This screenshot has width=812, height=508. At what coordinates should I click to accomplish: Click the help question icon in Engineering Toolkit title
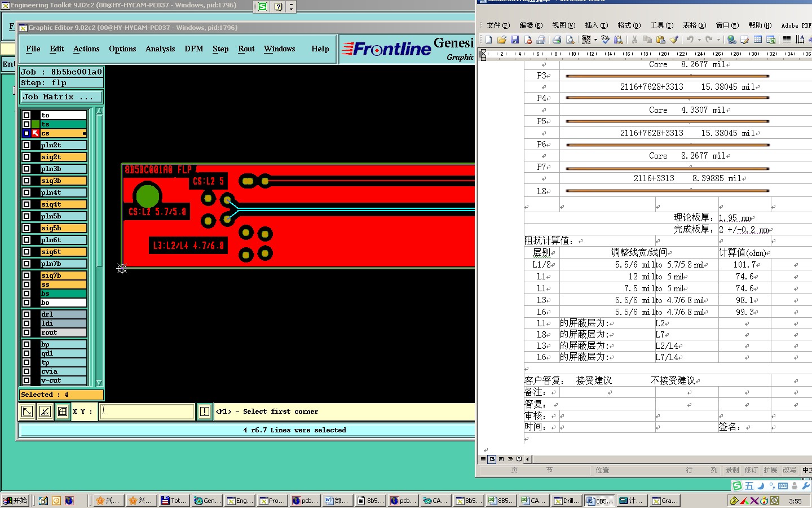(279, 7)
